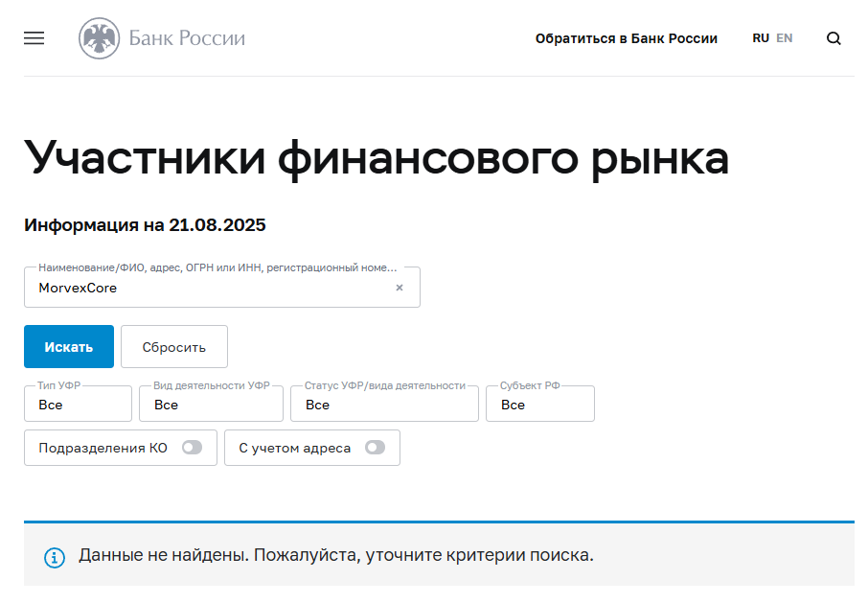
Task: Click the Данные не найдены message text
Action: (x=336, y=555)
